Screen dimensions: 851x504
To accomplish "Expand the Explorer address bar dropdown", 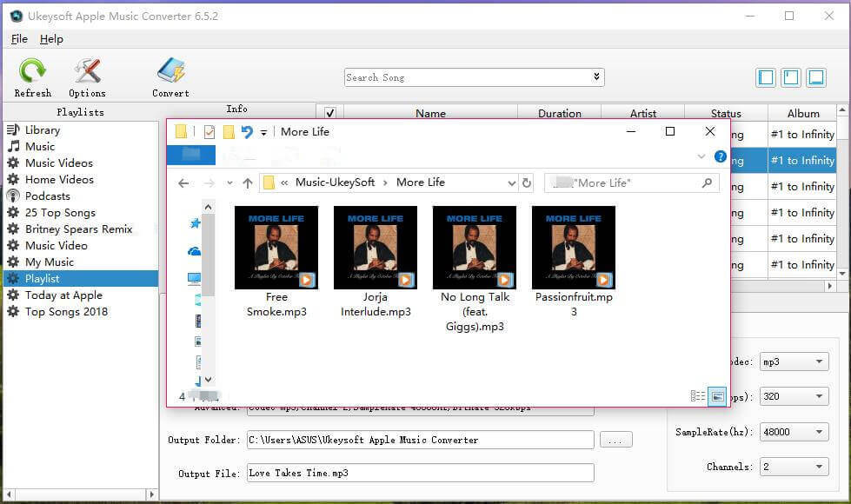I will [x=511, y=183].
